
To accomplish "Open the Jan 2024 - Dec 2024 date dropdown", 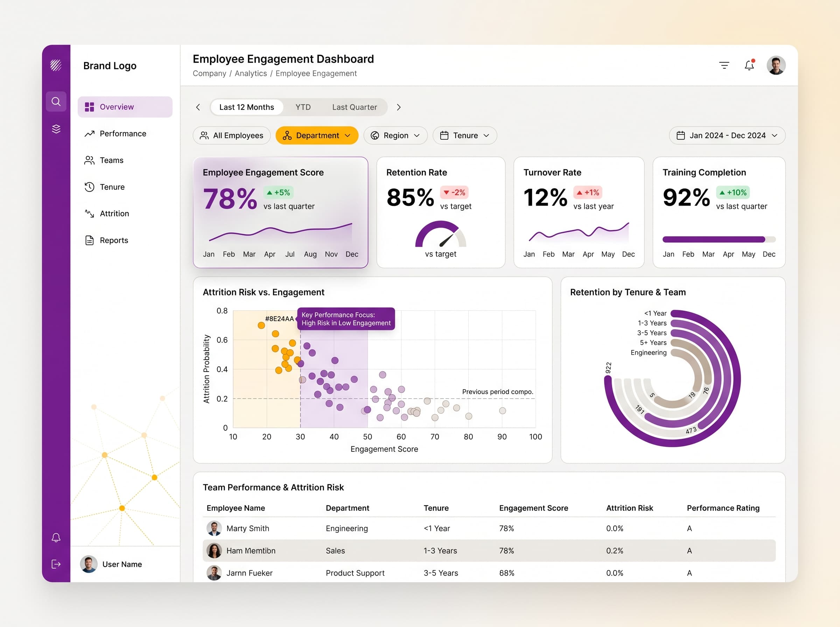I will pyautogui.click(x=727, y=135).
